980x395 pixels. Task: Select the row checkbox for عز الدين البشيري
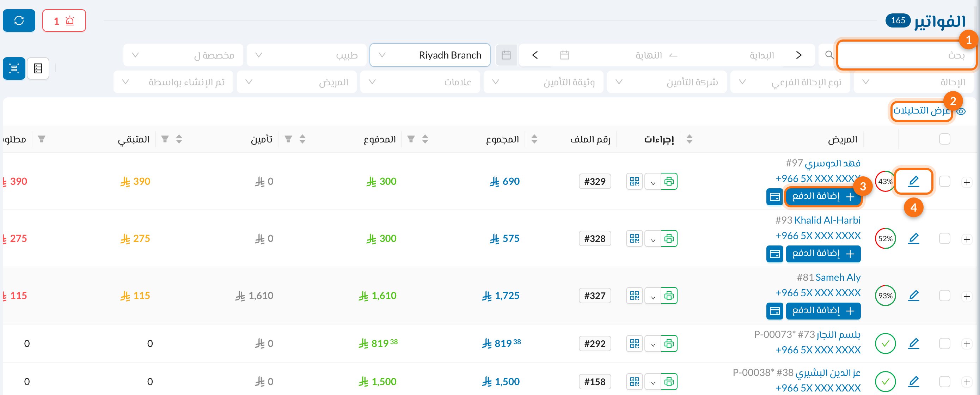tap(944, 382)
